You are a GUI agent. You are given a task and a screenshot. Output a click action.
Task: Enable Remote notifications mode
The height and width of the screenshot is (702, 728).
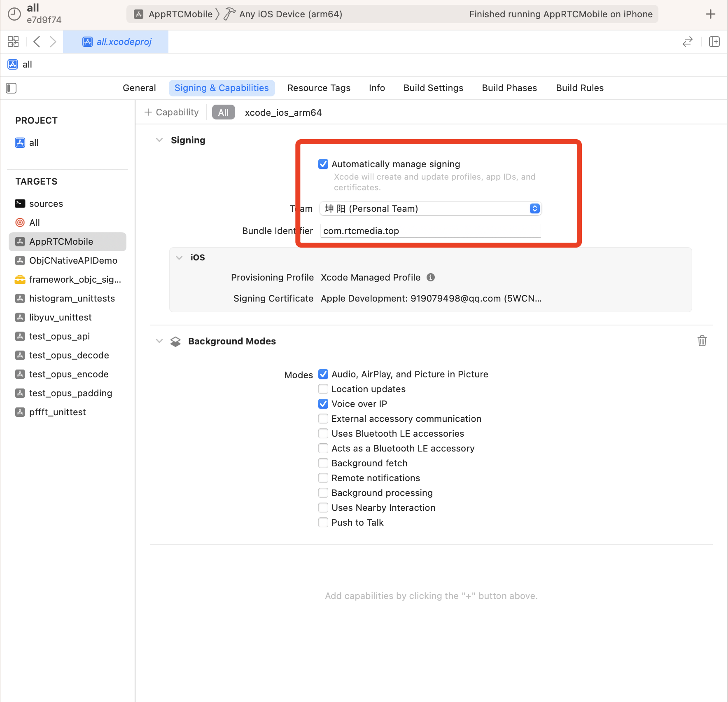coord(323,478)
